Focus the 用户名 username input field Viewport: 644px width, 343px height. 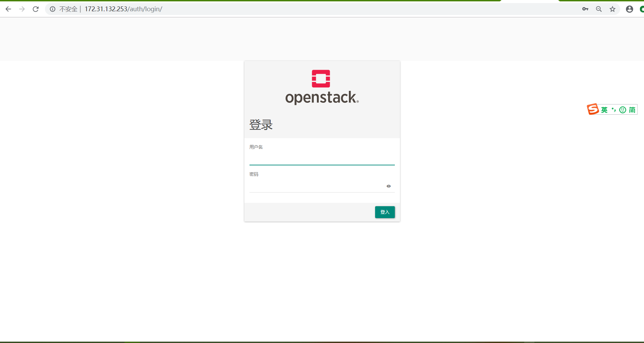click(x=322, y=157)
